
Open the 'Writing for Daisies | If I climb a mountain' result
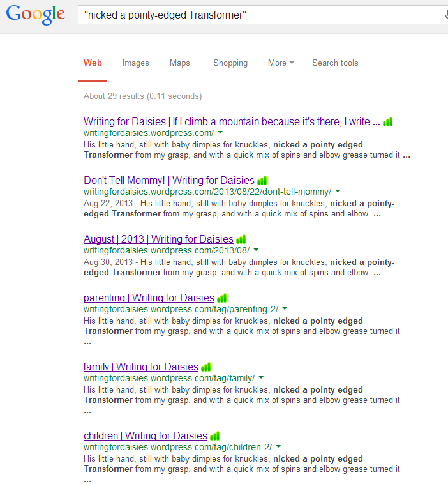[x=232, y=121]
